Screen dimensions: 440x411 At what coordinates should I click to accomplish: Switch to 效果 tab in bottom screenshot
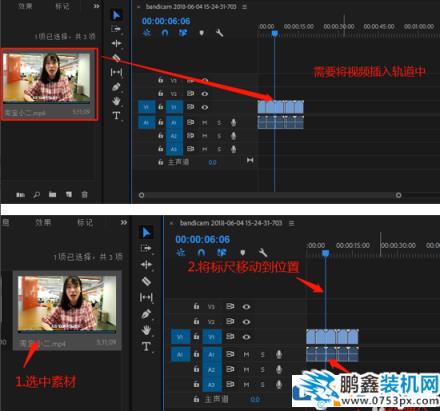coord(43,222)
